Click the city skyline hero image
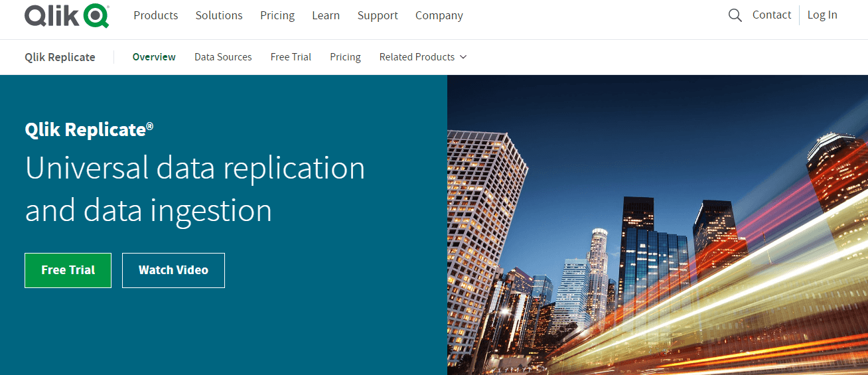Screen dimensions: 868x375 click(x=658, y=225)
